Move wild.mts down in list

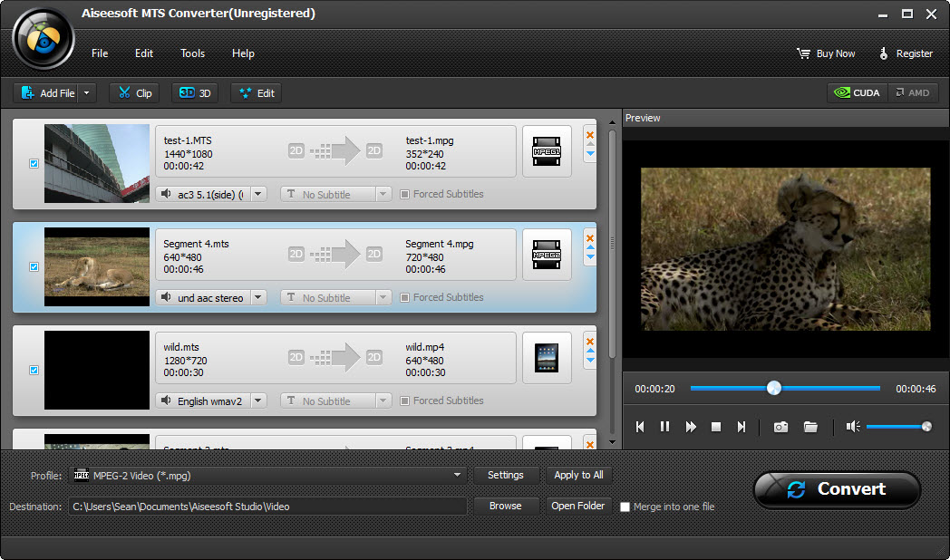coord(590,361)
